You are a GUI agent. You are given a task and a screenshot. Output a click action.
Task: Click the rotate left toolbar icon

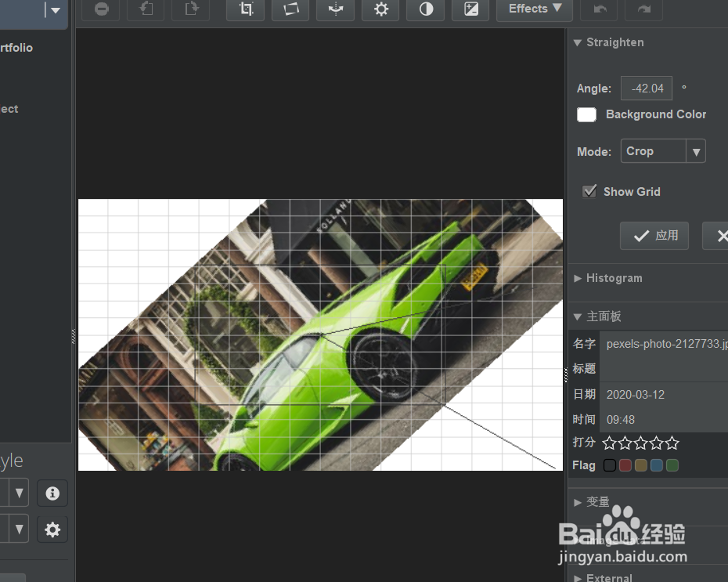[x=146, y=9]
